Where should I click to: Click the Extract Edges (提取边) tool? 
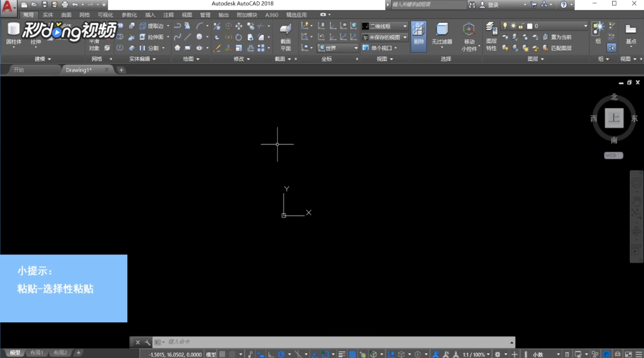pyautogui.click(x=151, y=26)
